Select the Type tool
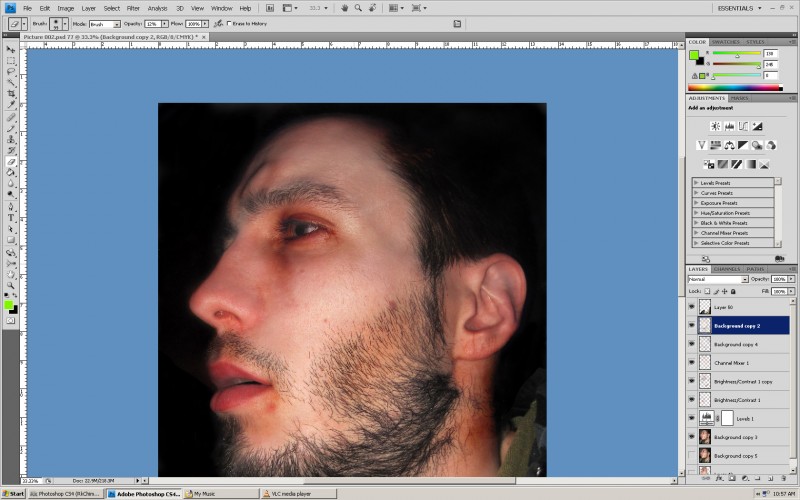This screenshot has width=800, height=500. pyautogui.click(x=11, y=218)
